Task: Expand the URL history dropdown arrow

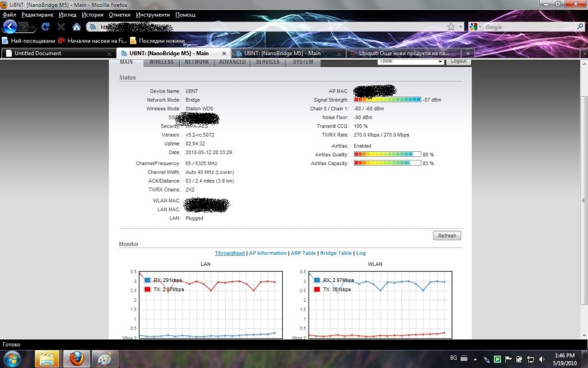Action: (461, 27)
